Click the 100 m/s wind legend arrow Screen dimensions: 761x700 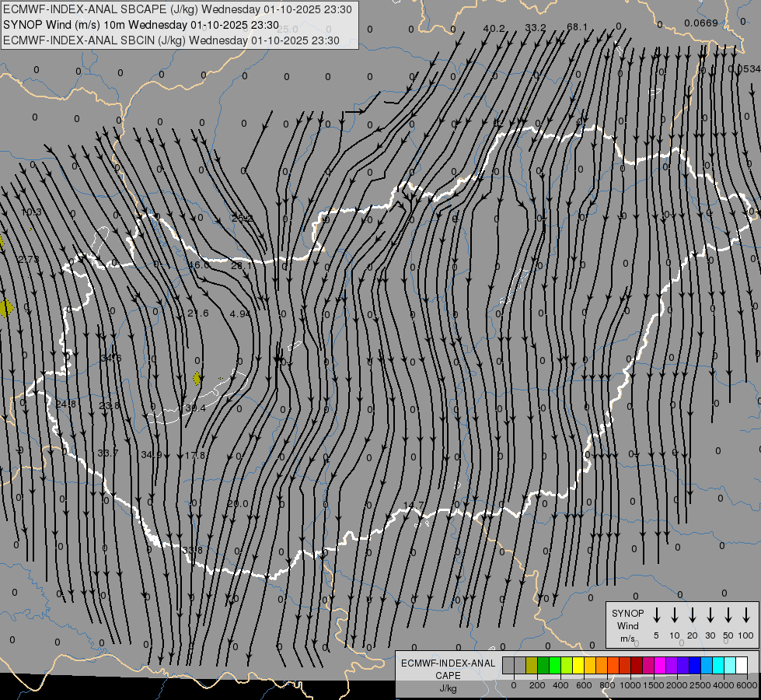click(x=746, y=615)
